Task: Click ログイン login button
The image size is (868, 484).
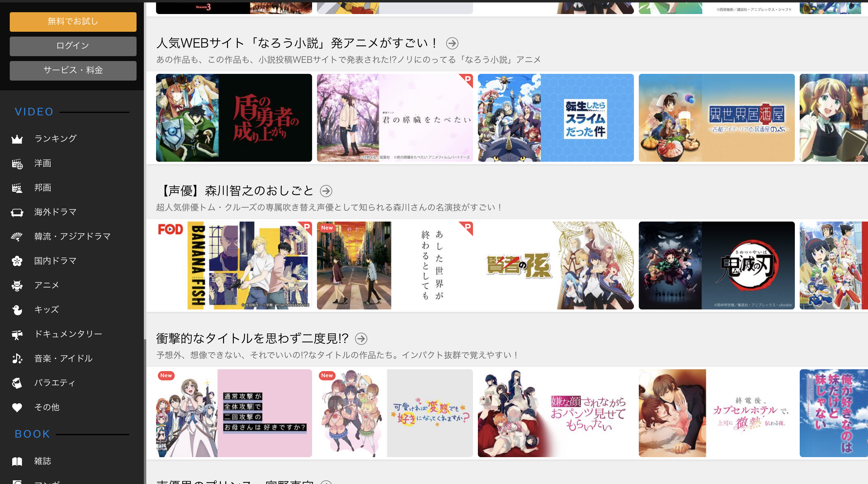Action: [x=72, y=45]
